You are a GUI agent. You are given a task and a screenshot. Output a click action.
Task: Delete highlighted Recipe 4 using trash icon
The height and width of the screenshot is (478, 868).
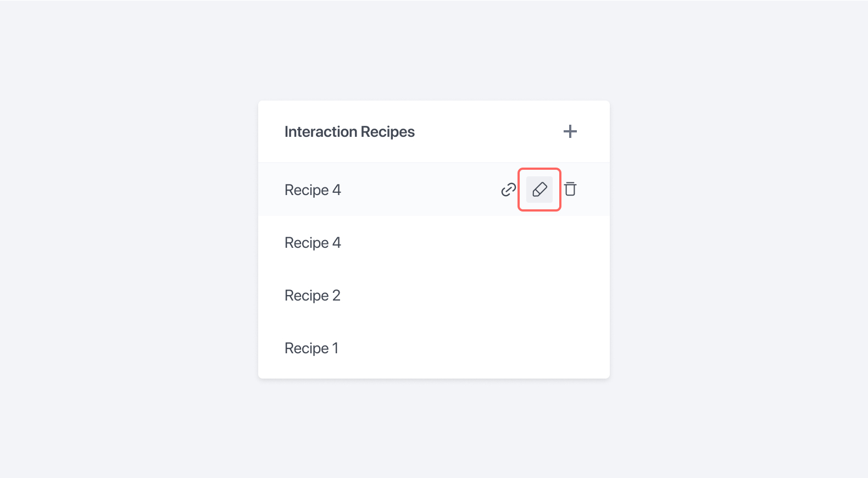(570, 190)
